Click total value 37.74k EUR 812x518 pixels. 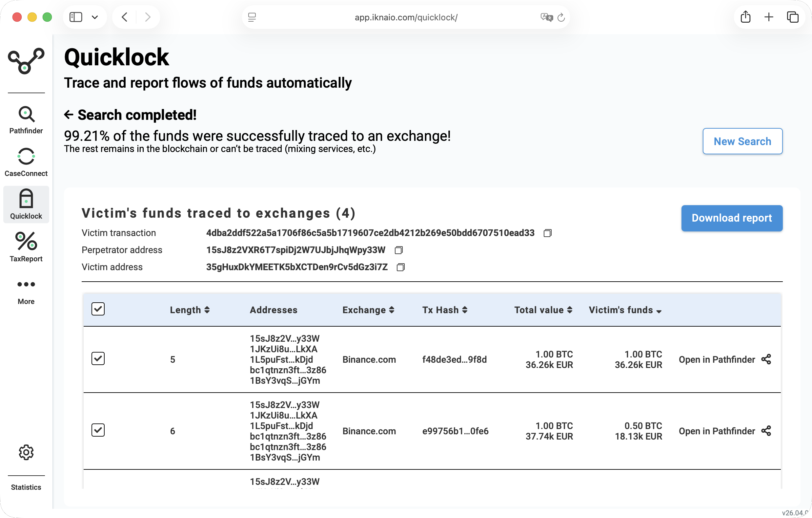[549, 436]
